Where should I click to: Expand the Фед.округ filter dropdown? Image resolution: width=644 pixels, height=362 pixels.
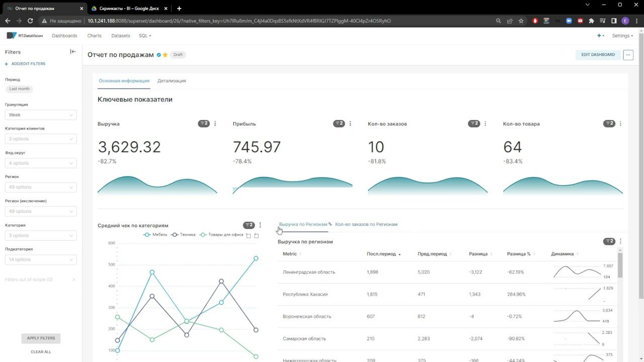[x=41, y=163]
